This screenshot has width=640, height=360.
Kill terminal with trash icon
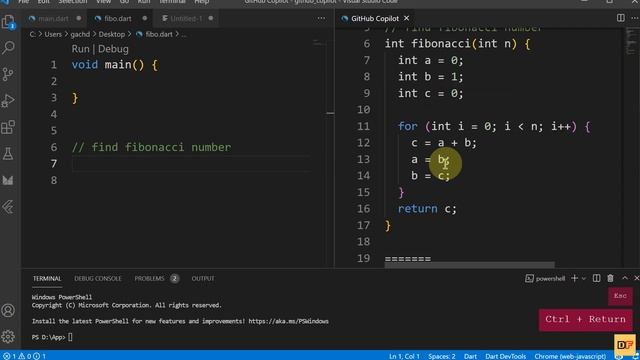pyautogui.click(x=610, y=278)
